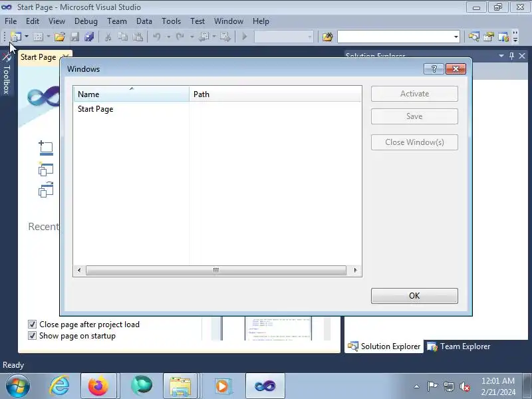
Task: Click the Team Explorer toolbar icon
Action: pos(503,37)
